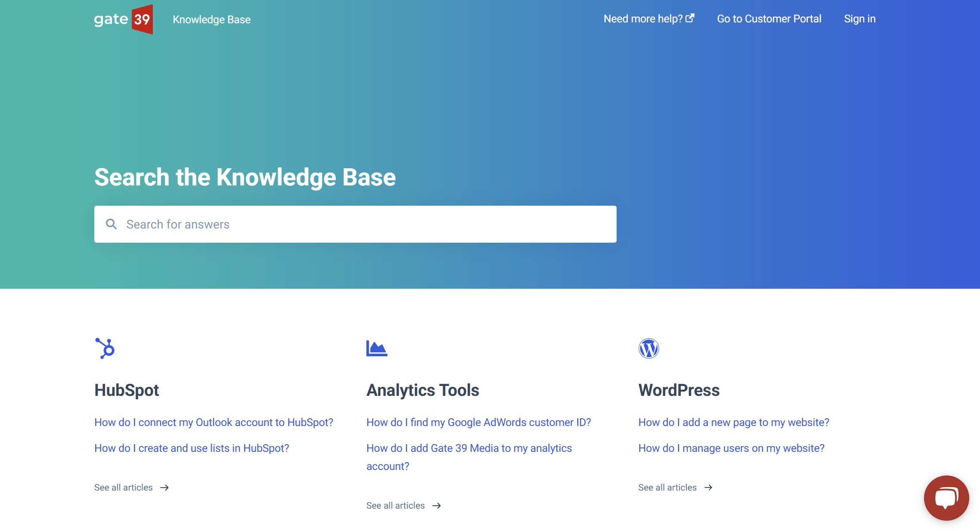
Task: Open the Outlook account to HubSpot article
Action: 214,422
